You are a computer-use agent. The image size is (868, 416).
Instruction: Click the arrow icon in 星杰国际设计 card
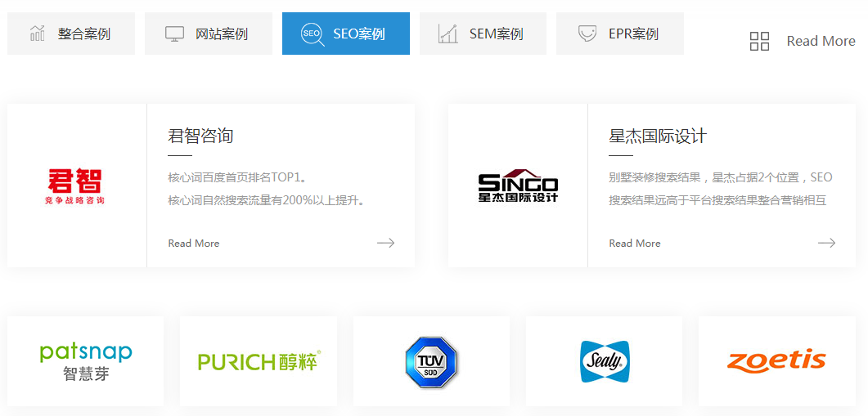(826, 243)
